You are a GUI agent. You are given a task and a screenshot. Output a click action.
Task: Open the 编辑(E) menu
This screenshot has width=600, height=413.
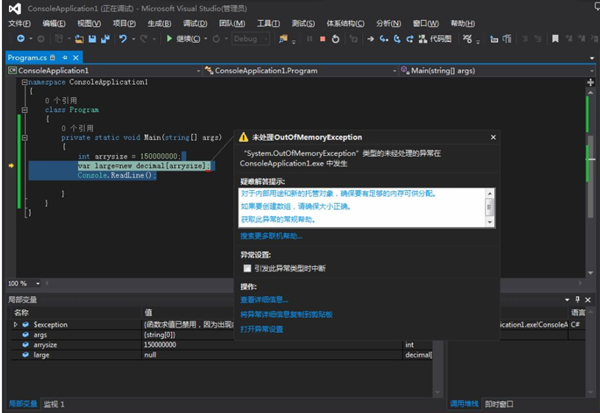click(x=54, y=23)
